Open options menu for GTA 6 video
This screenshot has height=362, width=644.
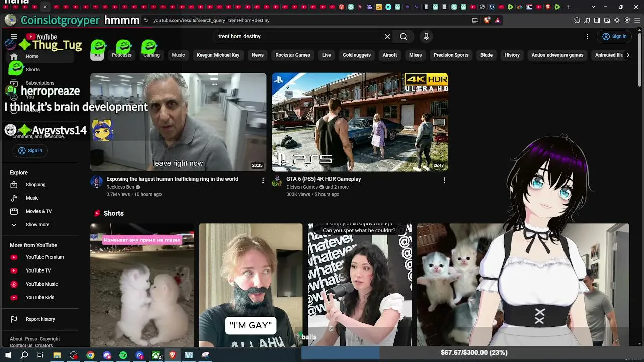pyautogui.click(x=444, y=180)
